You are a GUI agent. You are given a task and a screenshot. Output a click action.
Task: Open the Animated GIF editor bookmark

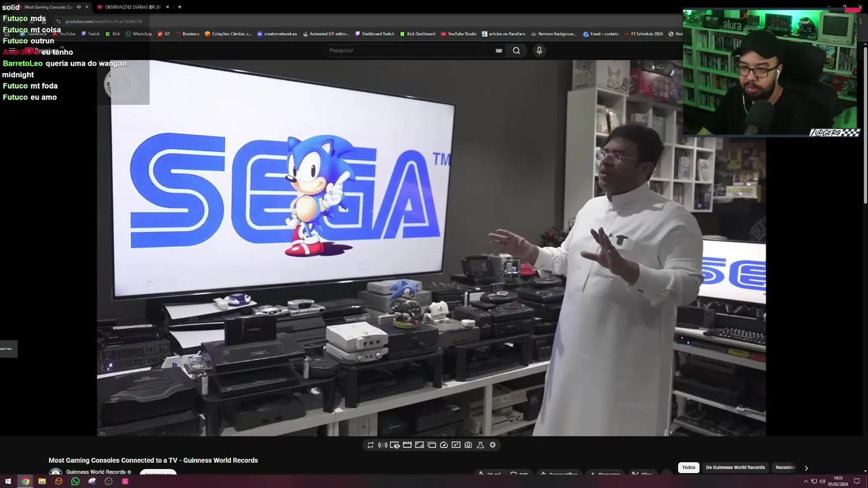coord(326,34)
